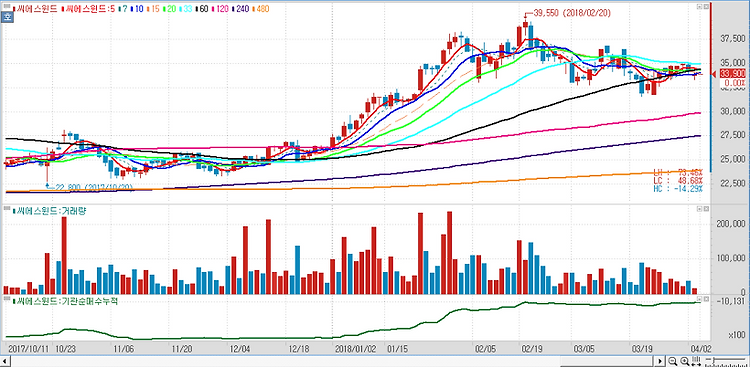Click the chart width fit arrows icon
Screen dimensions: 750x367
696,361
